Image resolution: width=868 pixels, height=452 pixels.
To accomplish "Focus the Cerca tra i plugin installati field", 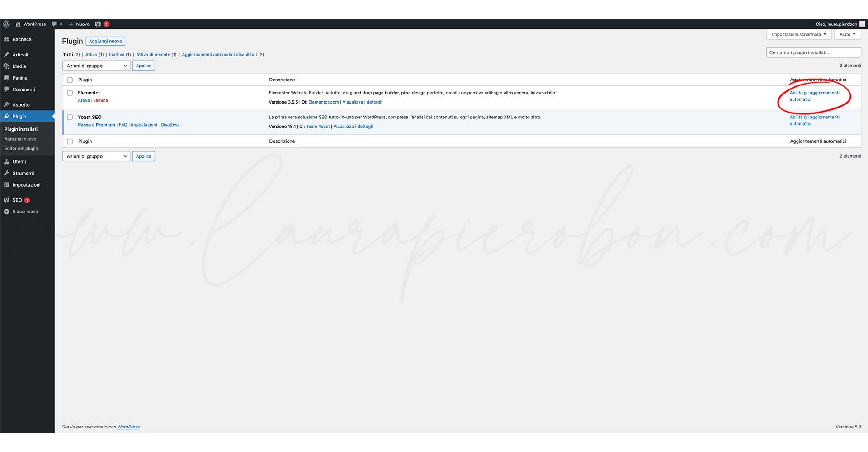I will click(813, 52).
